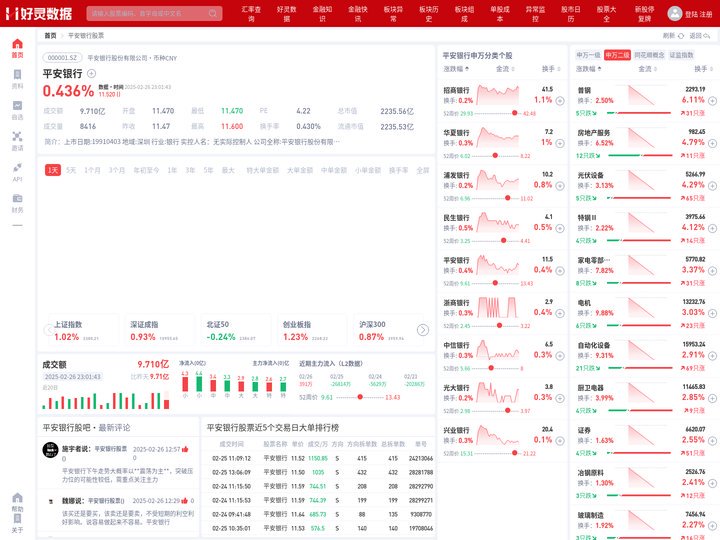Image resolution: width=720 pixels, height=540 pixels.
Task: Sort sectors panel by 涨跌幅
Action: (x=589, y=69)
